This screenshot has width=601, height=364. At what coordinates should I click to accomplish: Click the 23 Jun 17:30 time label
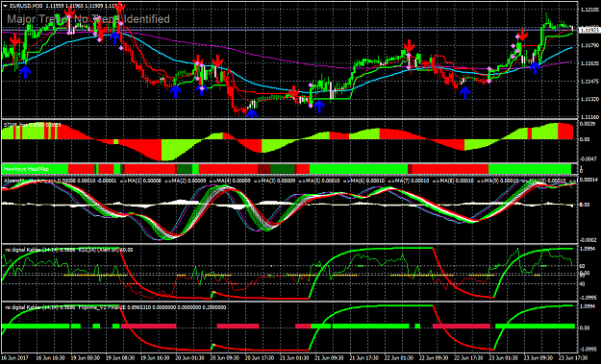(573, 358)
